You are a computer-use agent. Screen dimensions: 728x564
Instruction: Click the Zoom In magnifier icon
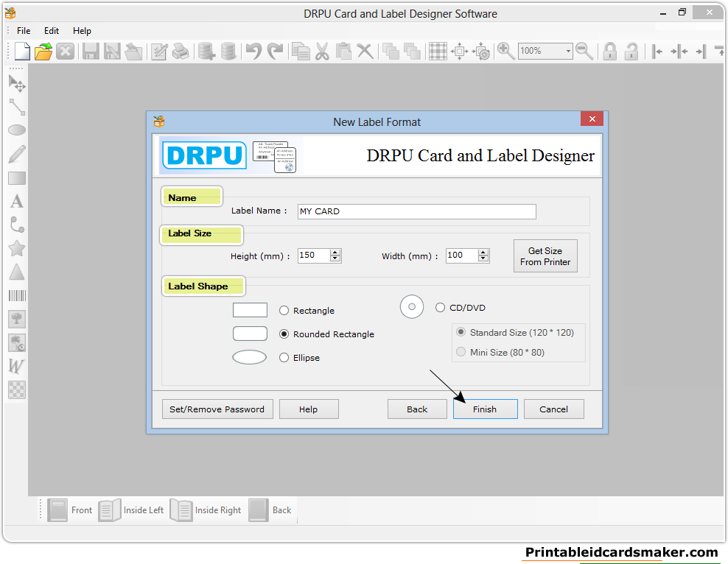(x=505, y=51)
